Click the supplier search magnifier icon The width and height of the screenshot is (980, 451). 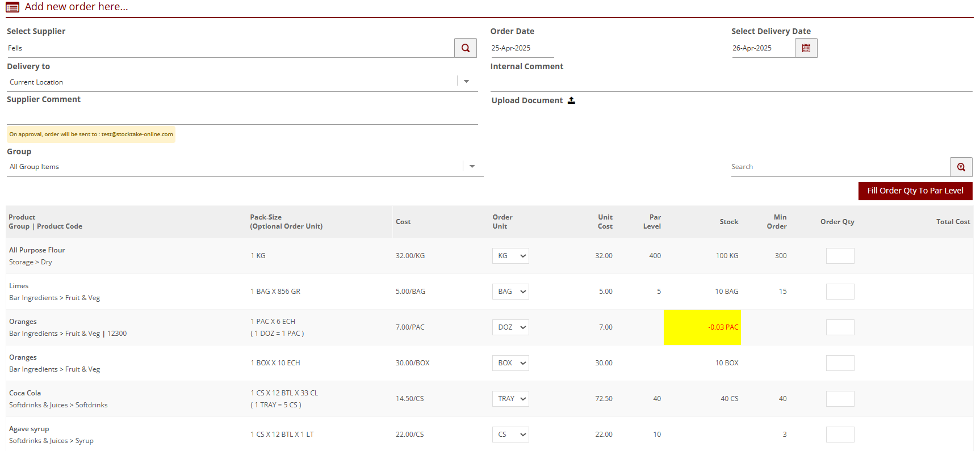tap(465, 48)
